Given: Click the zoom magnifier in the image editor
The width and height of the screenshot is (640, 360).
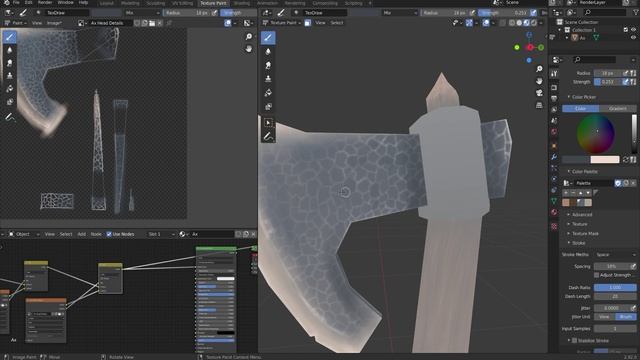Looking at the screenshot, I should (249, 37).
